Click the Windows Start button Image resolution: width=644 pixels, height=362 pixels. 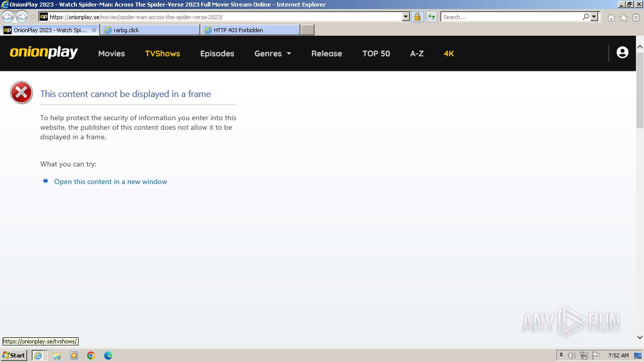tap(14, 355)
